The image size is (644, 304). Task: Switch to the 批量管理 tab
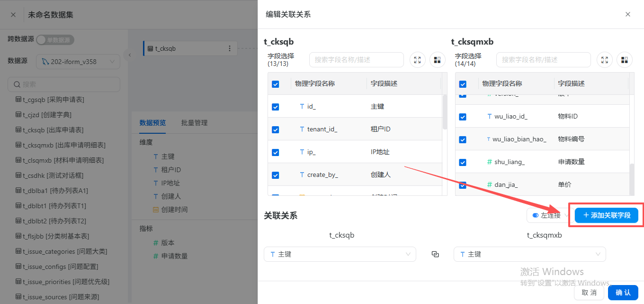(x=194, y=123)
